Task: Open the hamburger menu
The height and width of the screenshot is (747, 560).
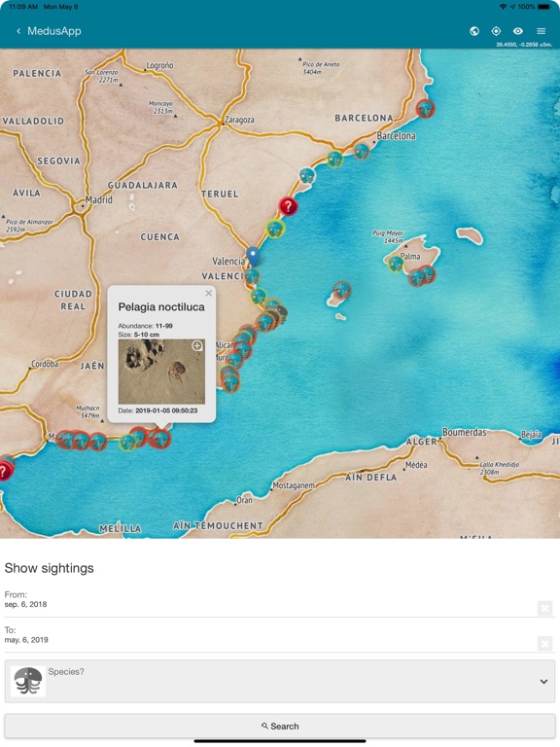Action: (541, 31)
